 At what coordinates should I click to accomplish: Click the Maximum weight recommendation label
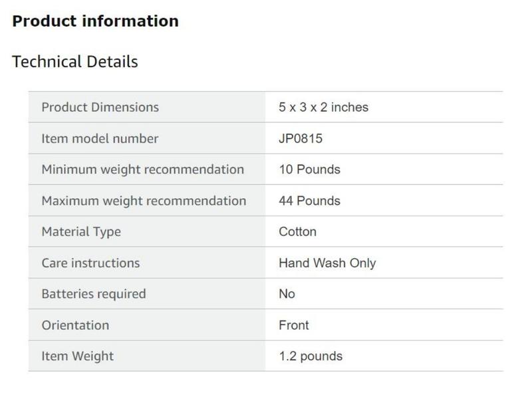144,201
